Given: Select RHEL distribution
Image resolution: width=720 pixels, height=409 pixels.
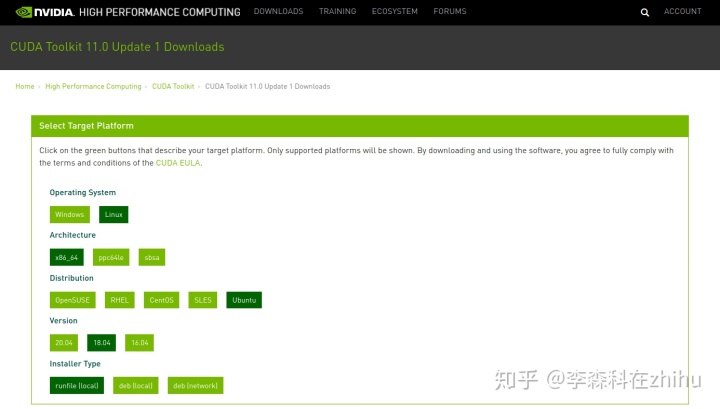Looking at the screenshot, I should pyautogui.click(x=119, y=300).
